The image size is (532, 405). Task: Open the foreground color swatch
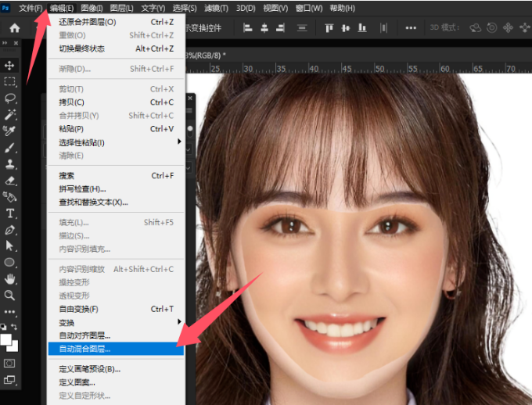point(5,339)
